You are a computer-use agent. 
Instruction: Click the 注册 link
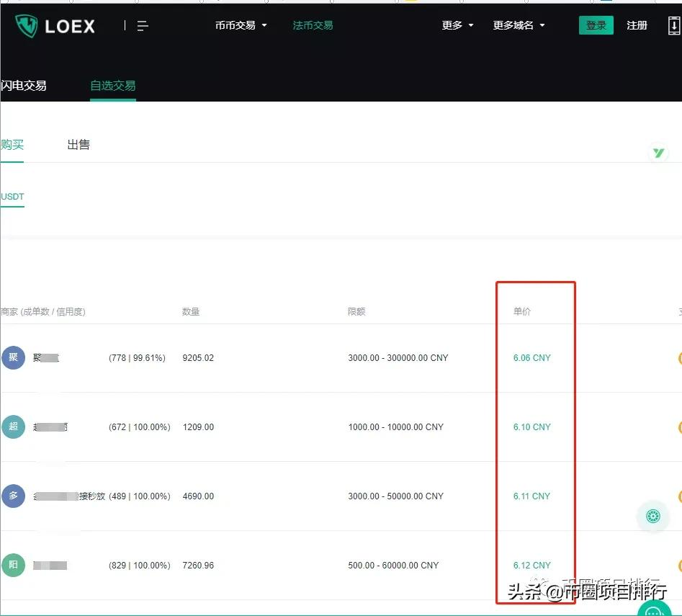point(637,26)
